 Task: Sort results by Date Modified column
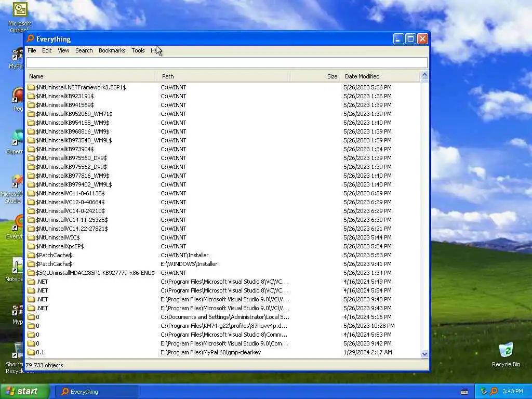[380, 76]
